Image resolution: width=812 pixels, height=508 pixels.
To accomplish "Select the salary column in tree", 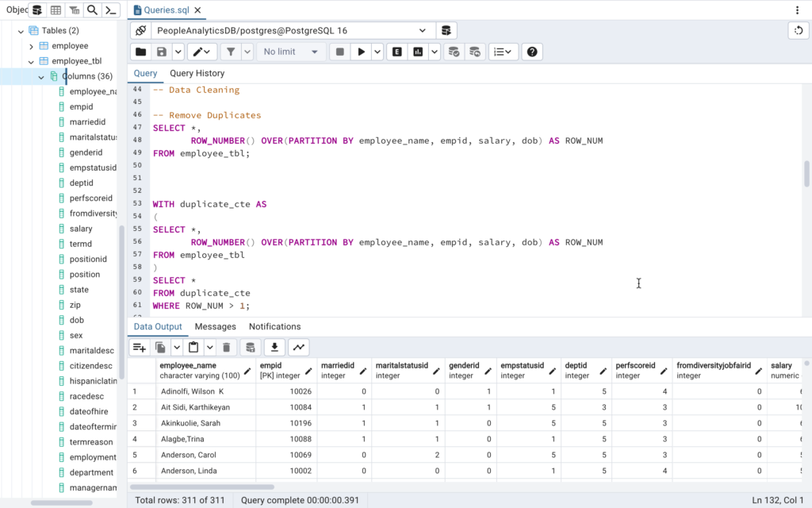I will 81,229.
